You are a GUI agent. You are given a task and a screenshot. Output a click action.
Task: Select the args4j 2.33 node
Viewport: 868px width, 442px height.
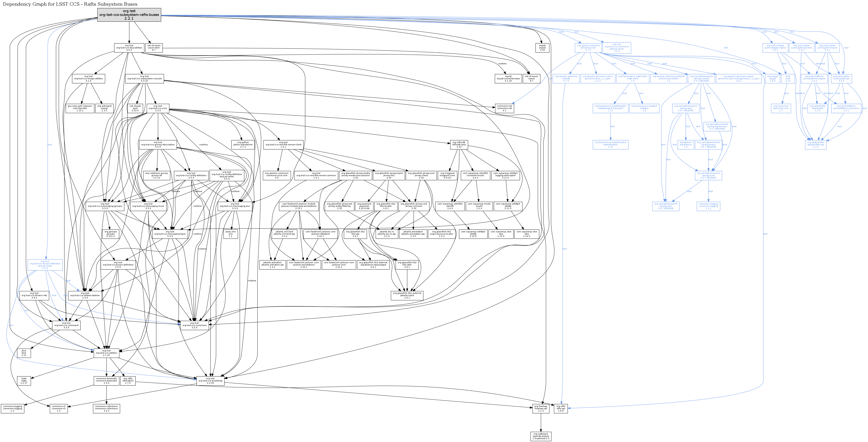tap(542, 48)
